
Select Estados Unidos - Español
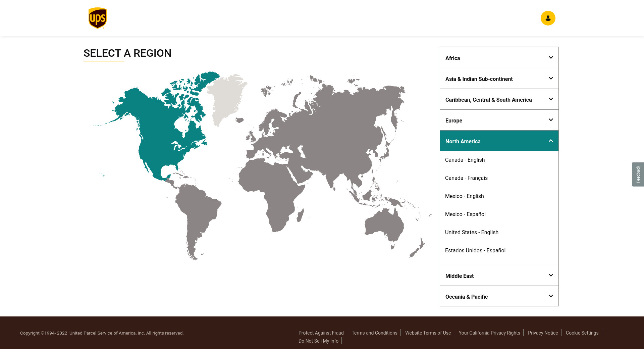(475, 250)
